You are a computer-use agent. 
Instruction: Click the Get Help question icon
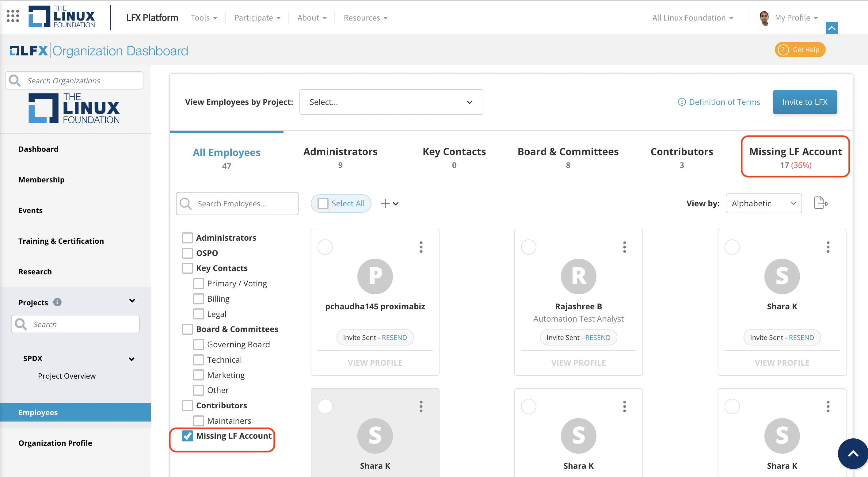pyautogui.click(x=783, y=50)
